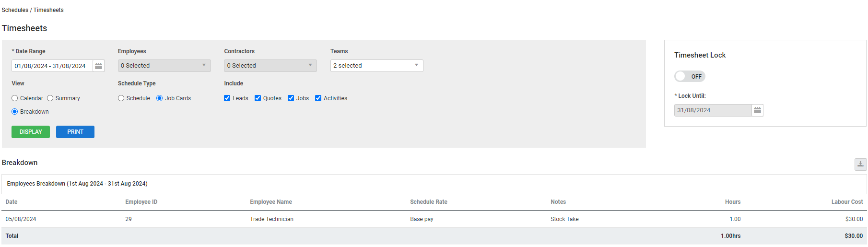Image resolution: width=868 pixels, height=247 pixels.
Task: Click employee ID 29 cell
Action: click(x=129, y=219)
